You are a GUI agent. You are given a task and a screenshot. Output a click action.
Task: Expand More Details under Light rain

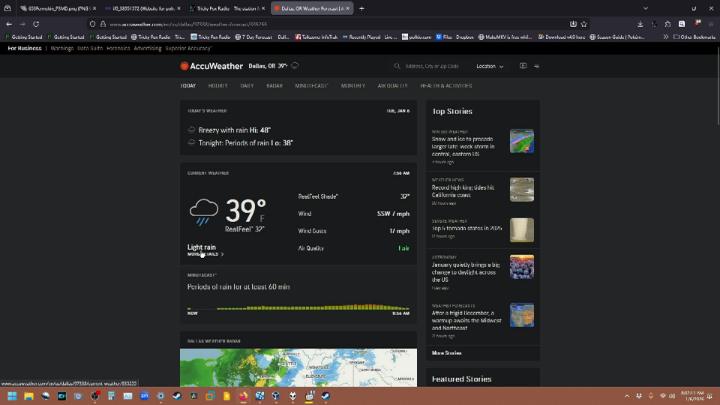point(205,254)
